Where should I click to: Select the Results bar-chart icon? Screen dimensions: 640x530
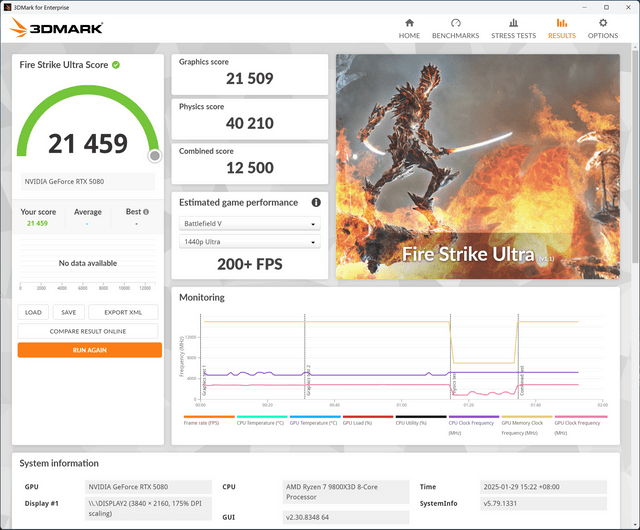click(x=562, y=23)
